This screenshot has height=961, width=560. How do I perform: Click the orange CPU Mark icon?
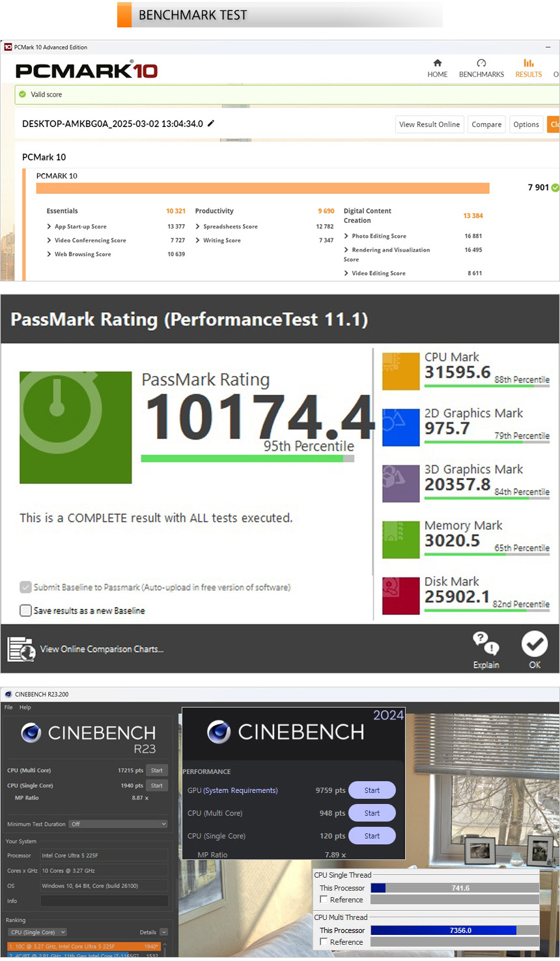pos(400,371)
